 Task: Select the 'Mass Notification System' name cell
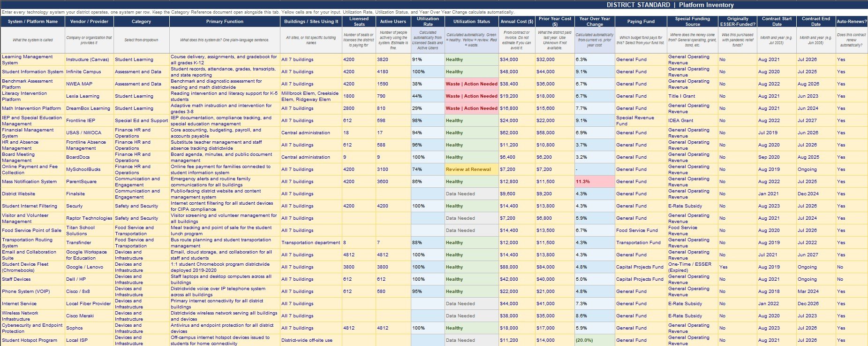(33, 182)
